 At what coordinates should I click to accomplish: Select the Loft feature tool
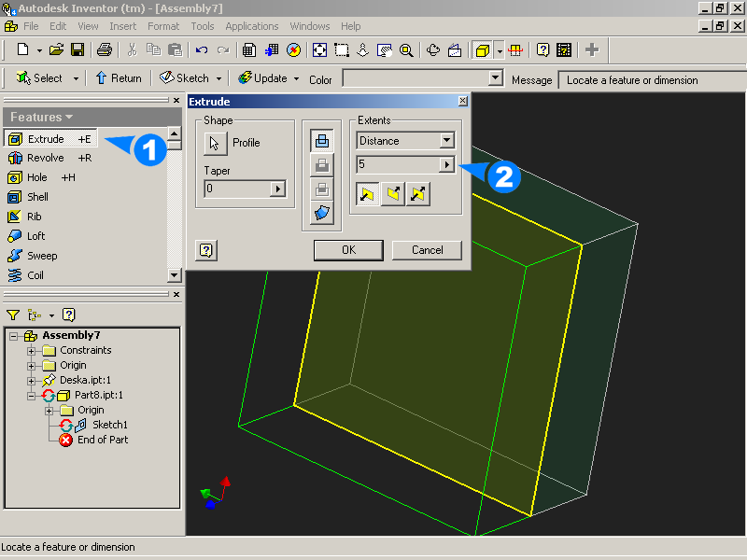click(26, 236)
